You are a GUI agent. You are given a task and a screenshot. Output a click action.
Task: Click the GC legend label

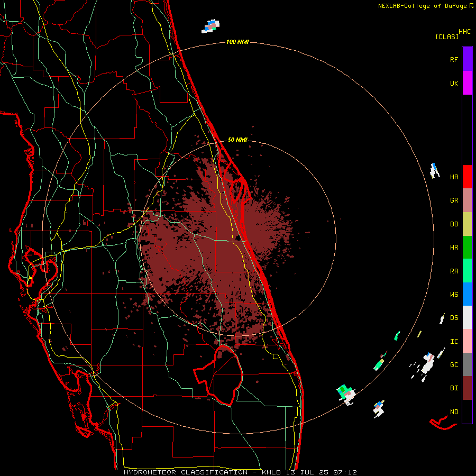(454, 365)
